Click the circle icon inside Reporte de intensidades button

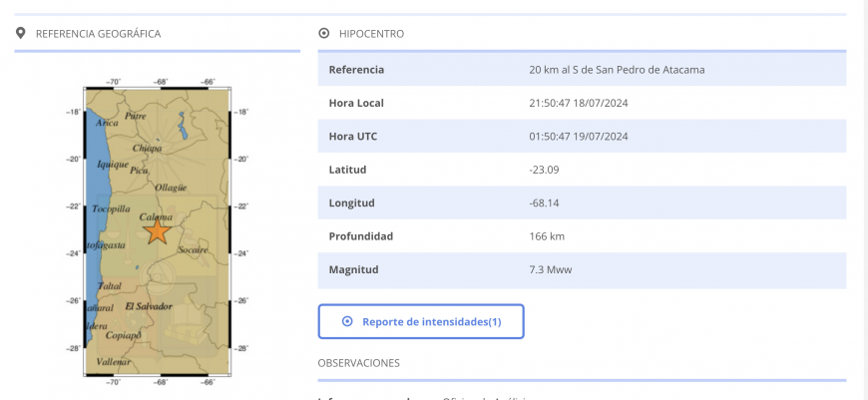coord(347,322)
